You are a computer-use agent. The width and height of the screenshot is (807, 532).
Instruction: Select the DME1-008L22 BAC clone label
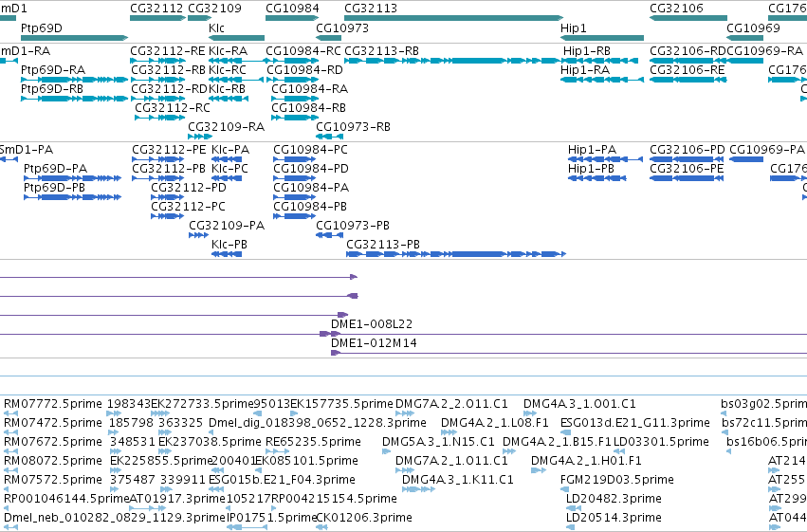372,324
